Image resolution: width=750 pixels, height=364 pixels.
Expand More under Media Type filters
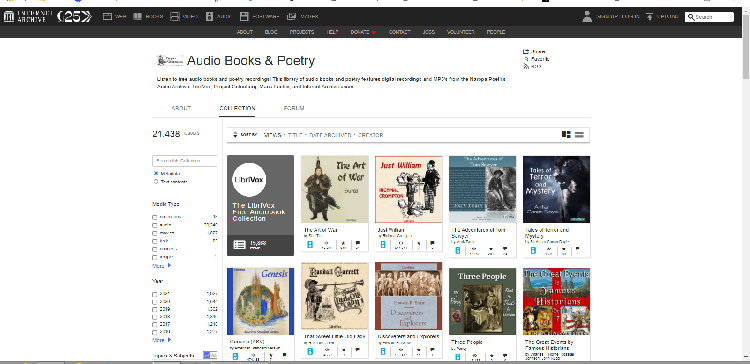coord(161,265)
